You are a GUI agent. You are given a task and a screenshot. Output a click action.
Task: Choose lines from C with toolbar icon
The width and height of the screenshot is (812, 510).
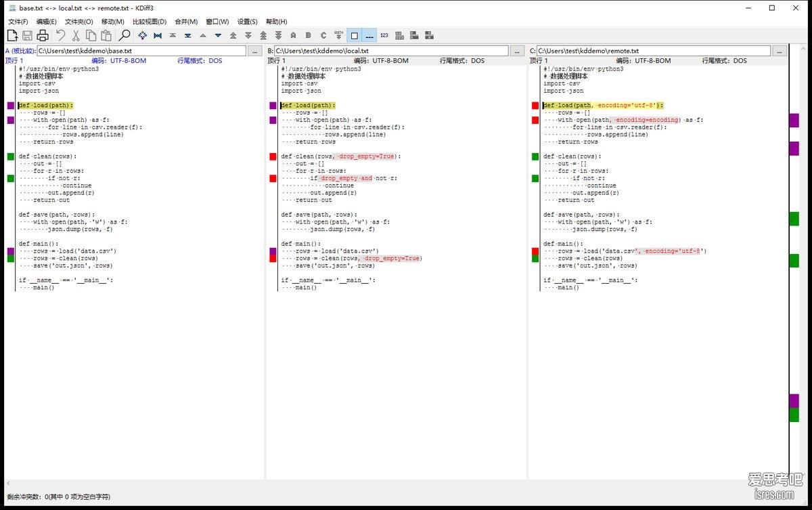323,35
